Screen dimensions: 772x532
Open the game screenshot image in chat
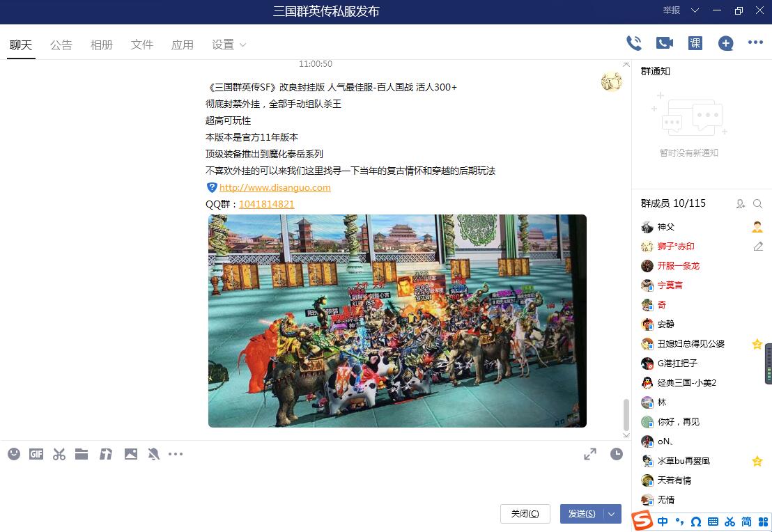(x=397, y=321)
